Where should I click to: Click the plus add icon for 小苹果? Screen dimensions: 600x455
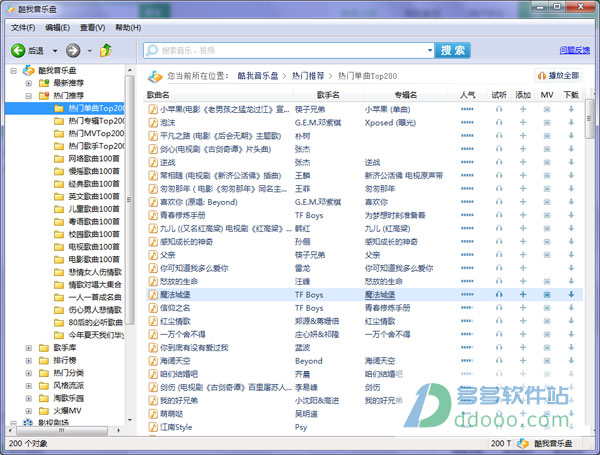(523, 109)
